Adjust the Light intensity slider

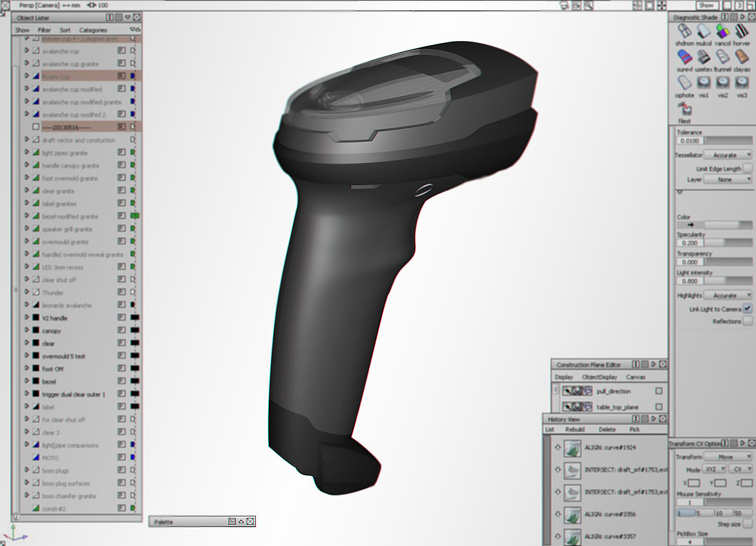pyautogui.click(x=728, y=281)
